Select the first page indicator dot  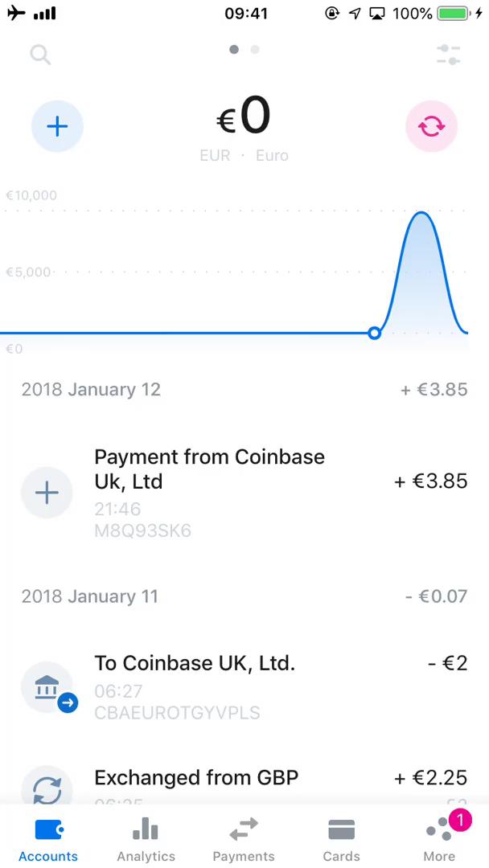[233, 49]
